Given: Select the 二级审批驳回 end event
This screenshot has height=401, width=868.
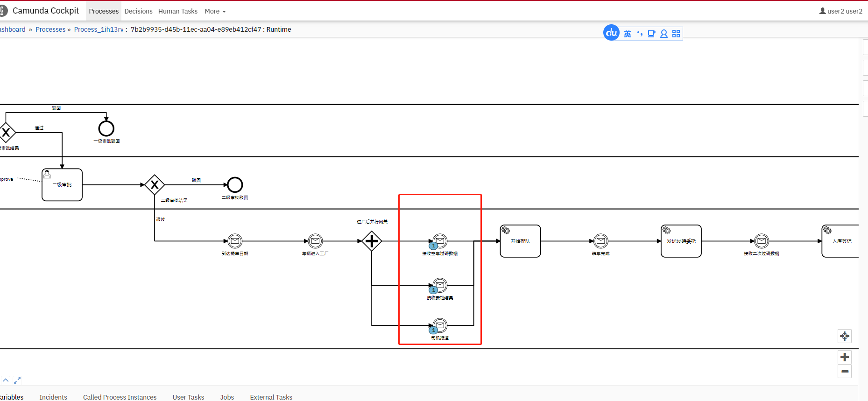Looking at the screenshot, I should (x=235, y=185).
